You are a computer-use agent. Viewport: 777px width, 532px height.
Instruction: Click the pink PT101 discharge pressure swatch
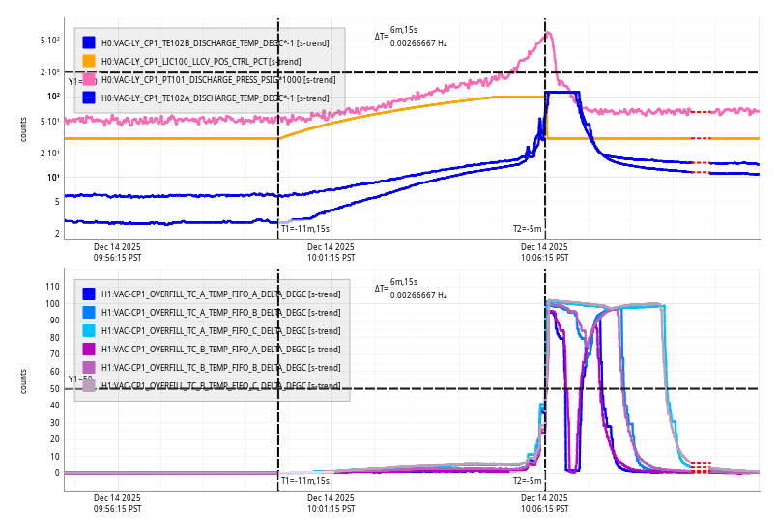(x=89, y=79)
